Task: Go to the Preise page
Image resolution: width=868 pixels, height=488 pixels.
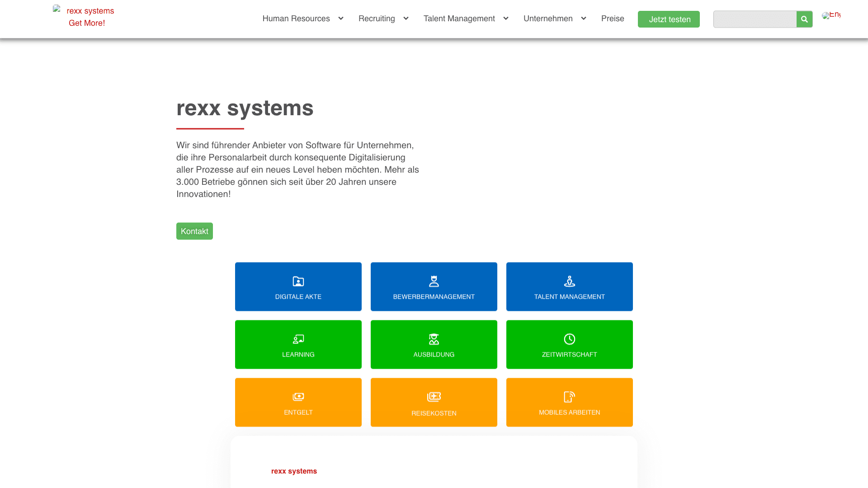Action: click(x=613, y=19)
